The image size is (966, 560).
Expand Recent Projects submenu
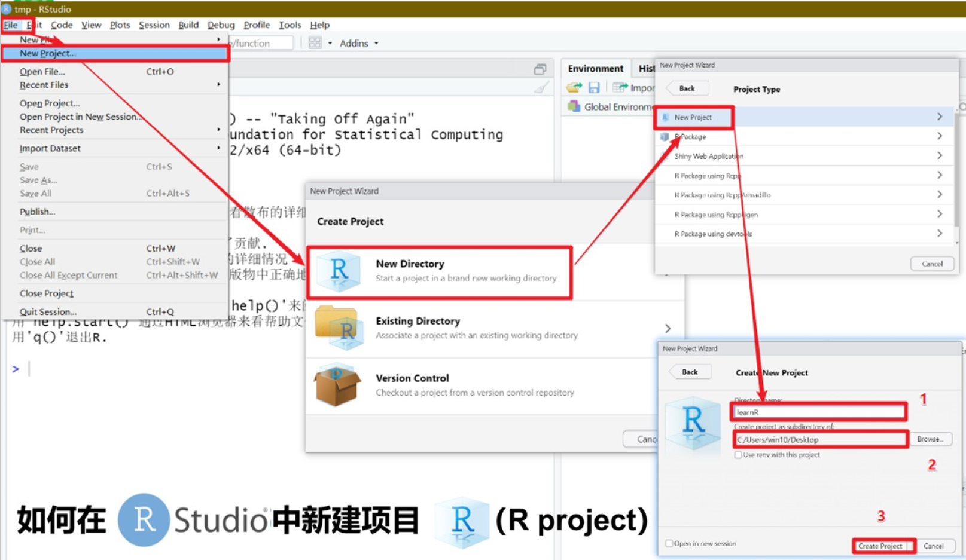(115, 130)
